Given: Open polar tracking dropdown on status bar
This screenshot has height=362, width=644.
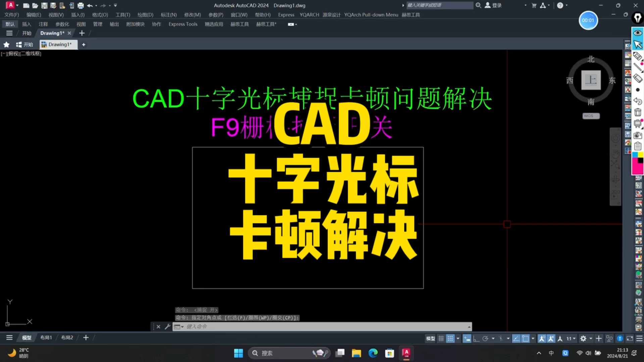Looking at the screenshot, I should 493,339.
